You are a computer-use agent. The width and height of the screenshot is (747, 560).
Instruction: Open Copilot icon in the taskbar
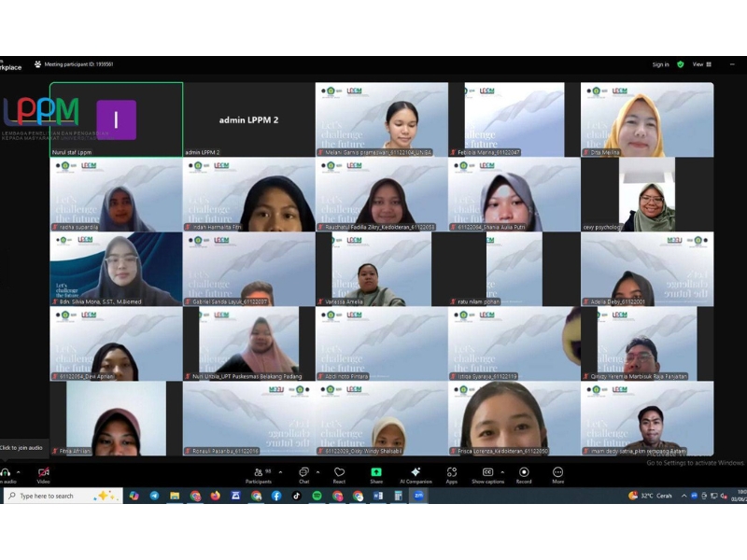134,496
